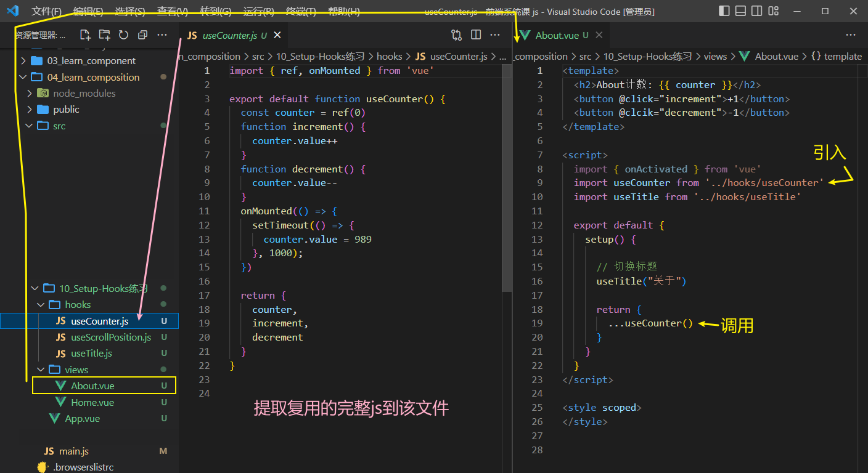Open Home.vue from the explorer tree
The width and height of the screenshot is (868, 473).
point(89,402)
